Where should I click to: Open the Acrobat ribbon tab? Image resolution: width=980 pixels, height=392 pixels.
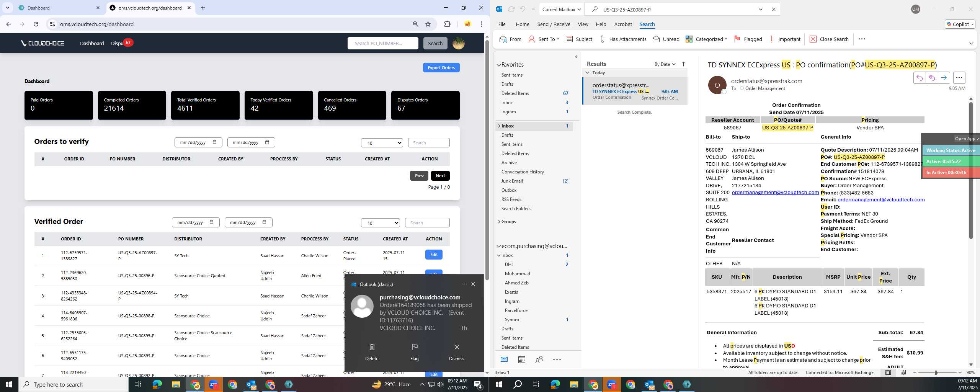click(x=623, y=24)
